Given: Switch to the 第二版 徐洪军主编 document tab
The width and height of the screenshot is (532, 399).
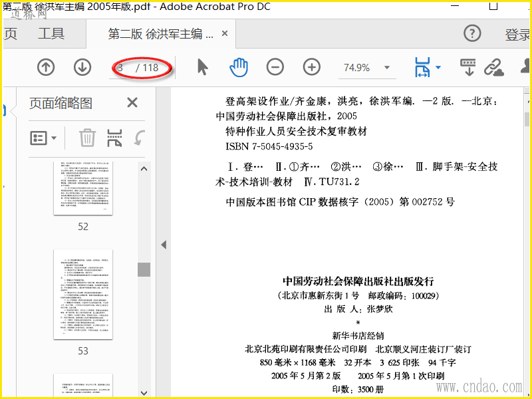Looking at the screenshot, I should click(x=160, y=34).
